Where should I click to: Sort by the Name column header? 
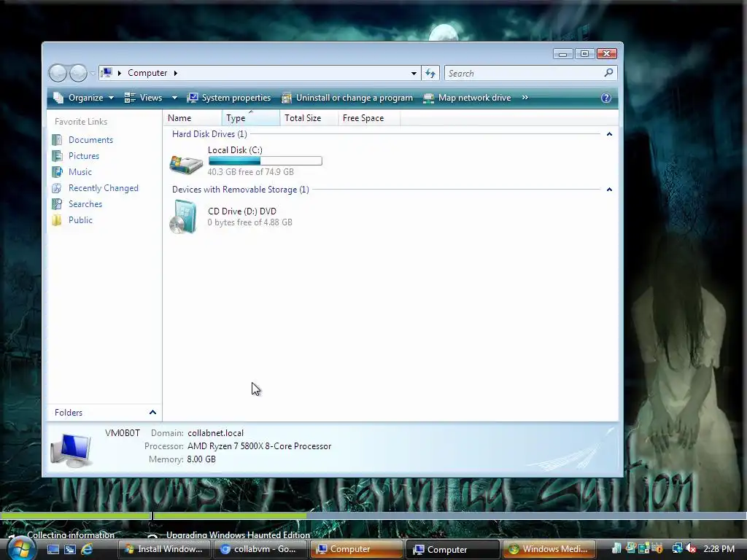pos(193,118)
